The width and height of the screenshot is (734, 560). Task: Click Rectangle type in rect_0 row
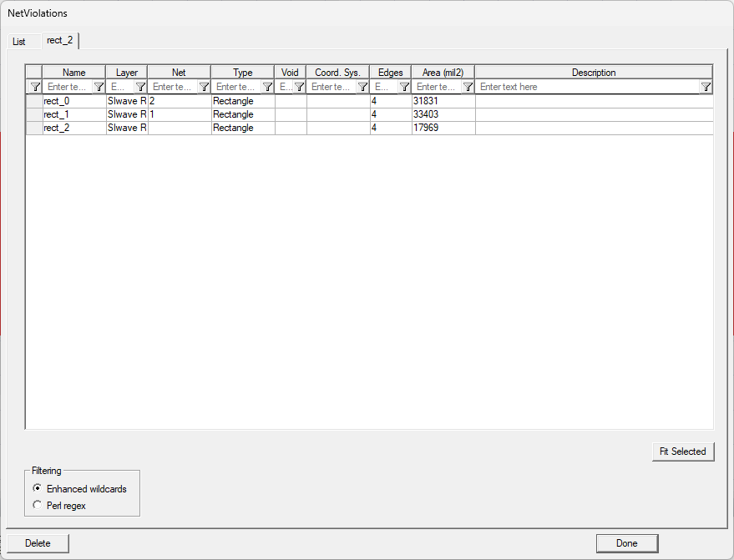(243, 101)
